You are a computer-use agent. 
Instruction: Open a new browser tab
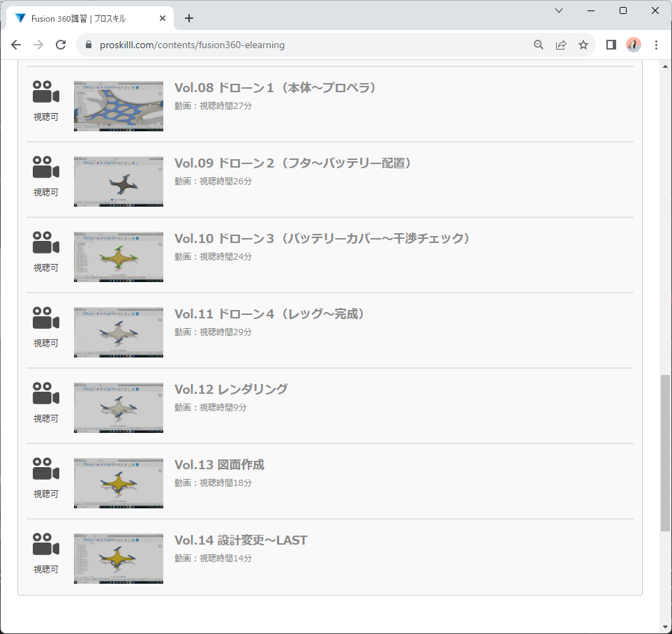tap(189, 18)
